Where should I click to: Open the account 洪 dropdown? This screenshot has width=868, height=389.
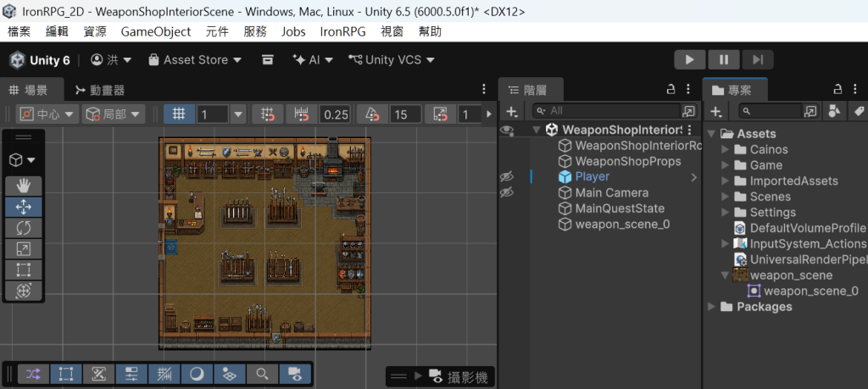[x=111, y=60]
